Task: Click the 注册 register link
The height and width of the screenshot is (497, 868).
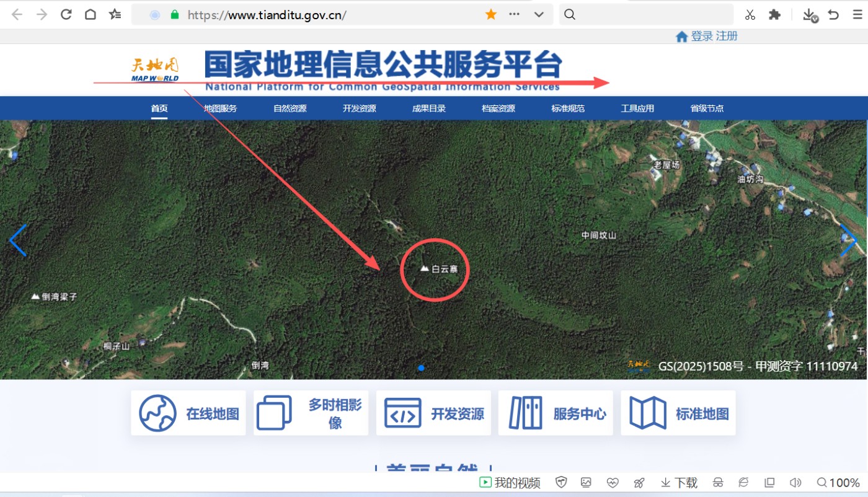Action: (x=727, y=36)
